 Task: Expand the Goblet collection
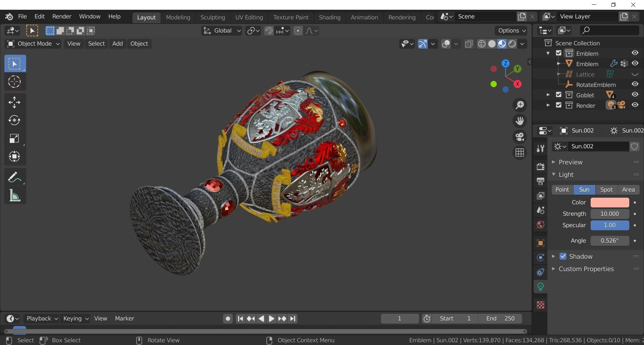pos(548,95)
